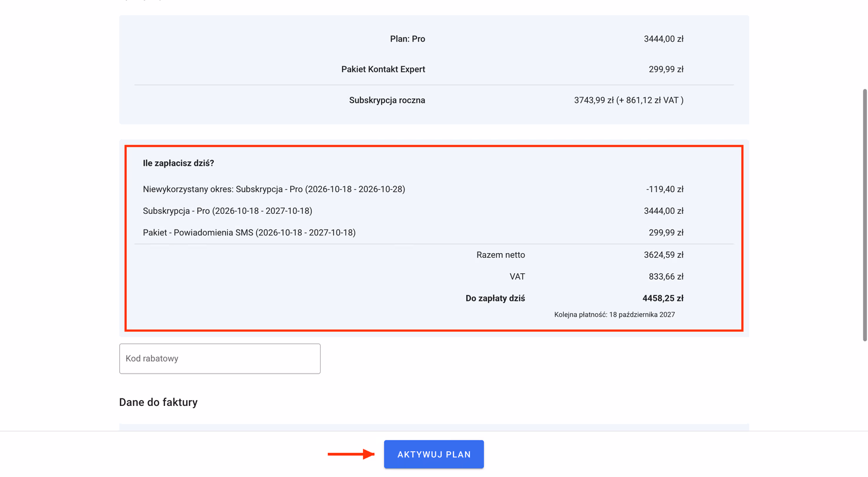Click the AKTYWUJ PLAN button
This screenshot has width=868, height=477.
pos(434,454)
